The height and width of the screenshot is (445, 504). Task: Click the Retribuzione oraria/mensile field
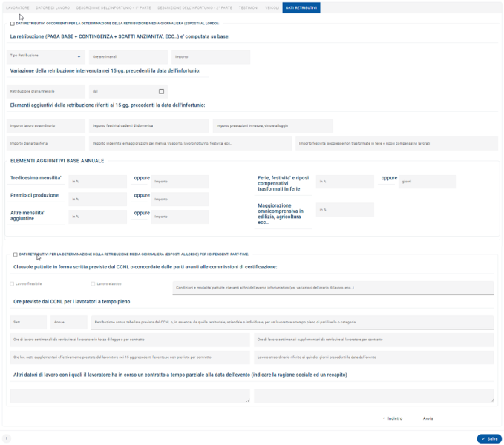click(46, 91)
